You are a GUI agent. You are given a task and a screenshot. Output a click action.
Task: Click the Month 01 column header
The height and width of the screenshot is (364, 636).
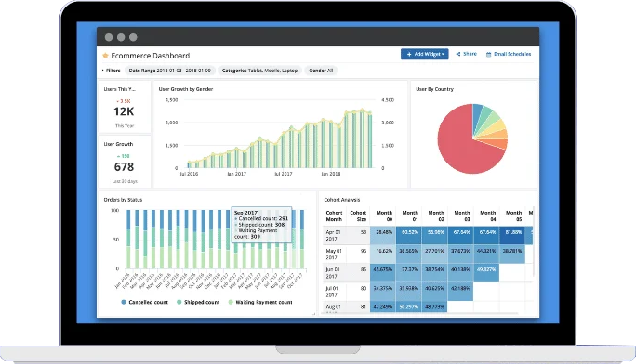pos(410,215)
